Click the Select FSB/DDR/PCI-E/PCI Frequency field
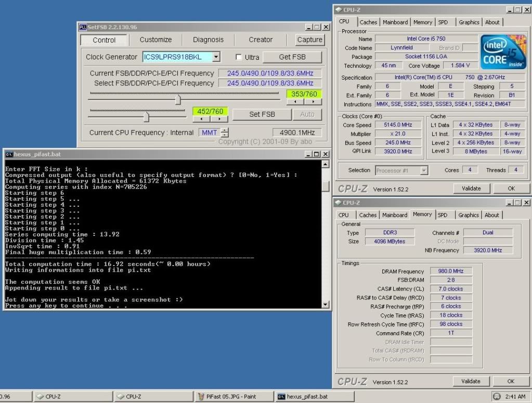 click(x=270, y=83)
